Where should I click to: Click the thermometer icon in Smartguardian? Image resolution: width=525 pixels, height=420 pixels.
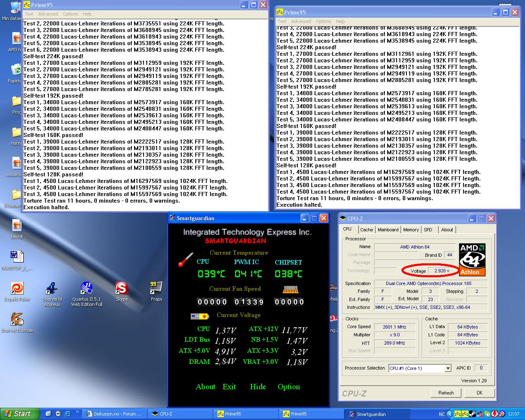coord(185,259)
